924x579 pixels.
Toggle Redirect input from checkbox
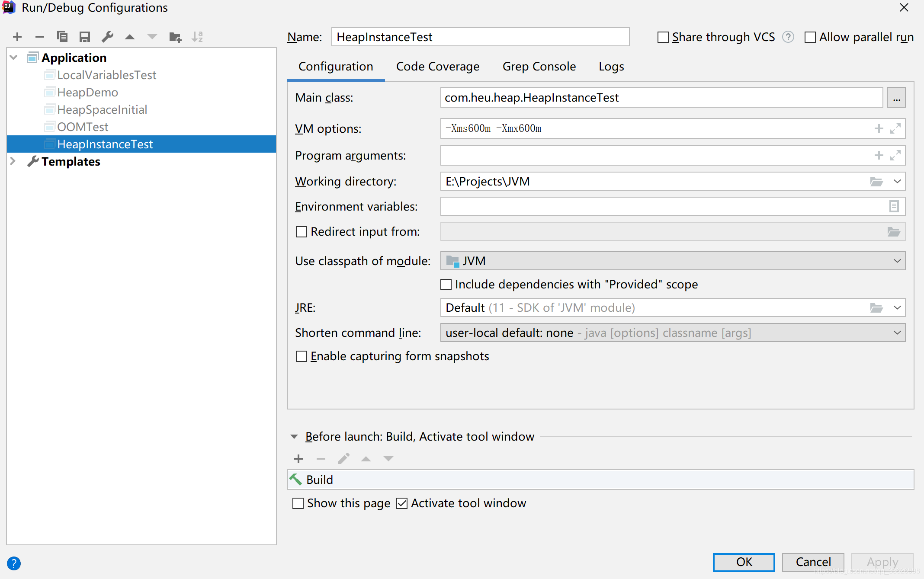299,231
